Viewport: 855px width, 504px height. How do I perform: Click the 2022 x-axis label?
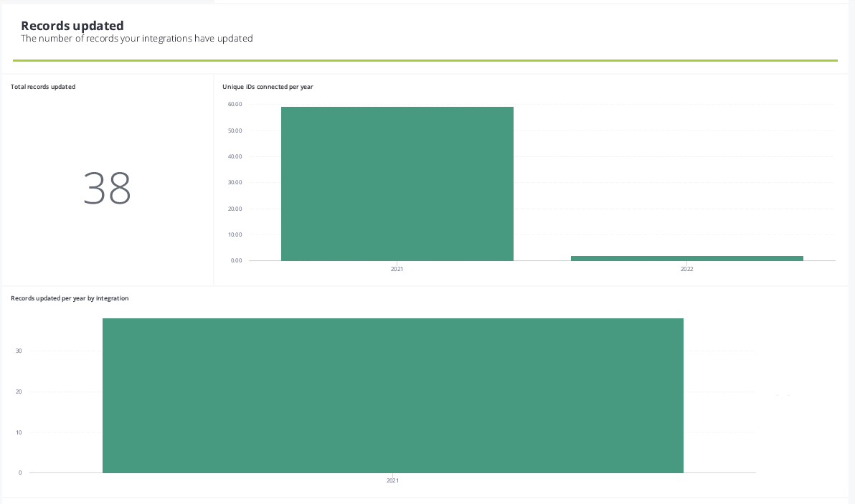coord(686,269)
